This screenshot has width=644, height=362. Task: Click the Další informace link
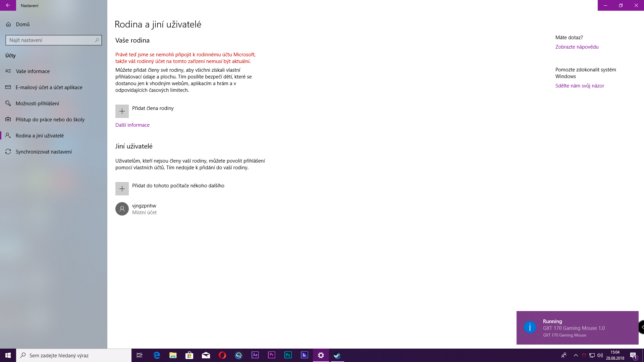click(132, 125)
